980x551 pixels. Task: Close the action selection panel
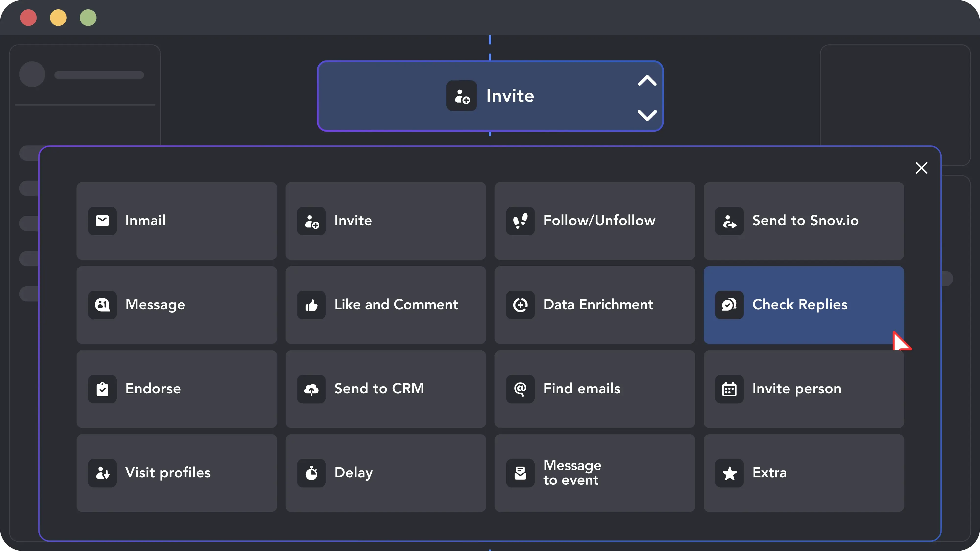(x=921, y=168)
